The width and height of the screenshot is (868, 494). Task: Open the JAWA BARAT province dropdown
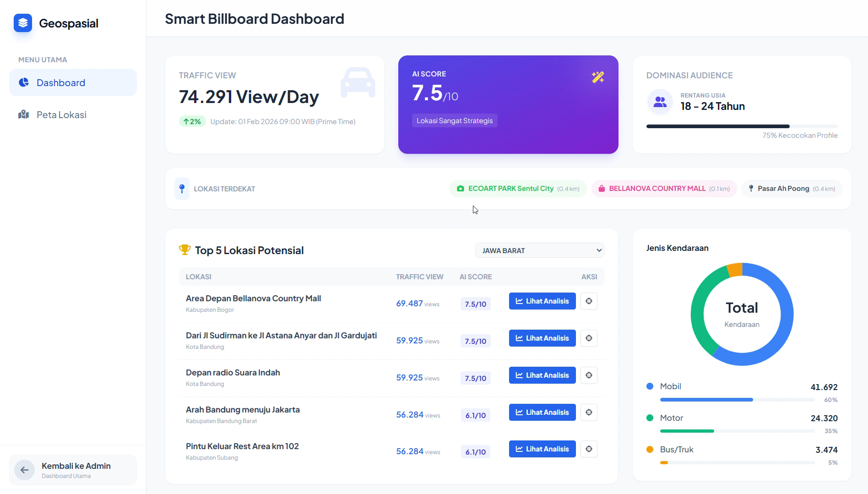click(539, 250)
